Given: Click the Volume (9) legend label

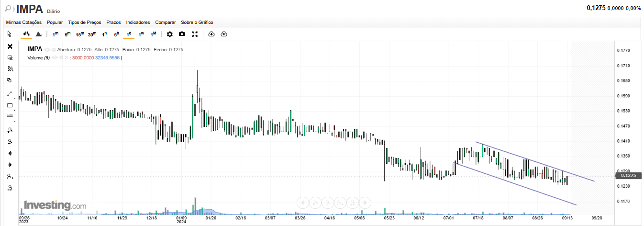Looking at the screenshot, I should (39, 58).
